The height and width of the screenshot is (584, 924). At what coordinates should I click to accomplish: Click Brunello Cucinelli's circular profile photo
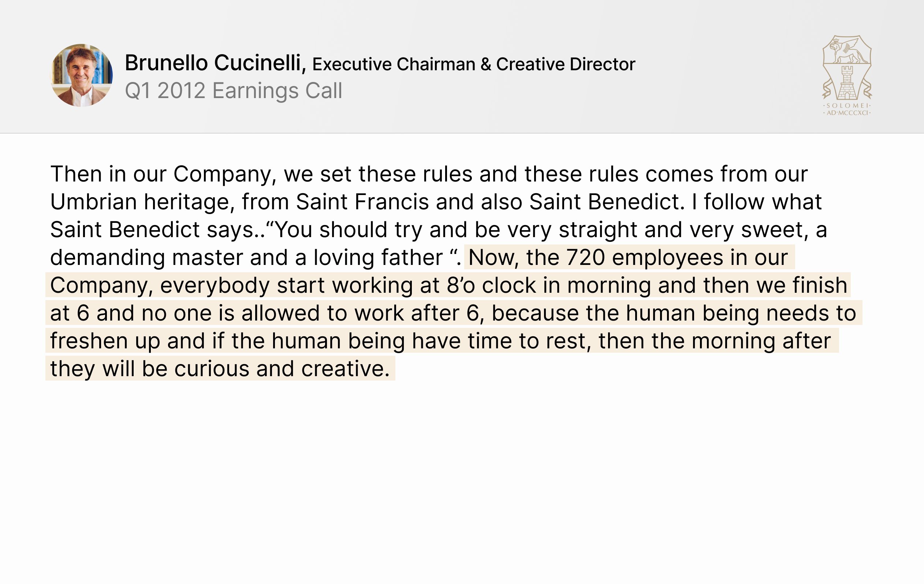coord(82,75)
